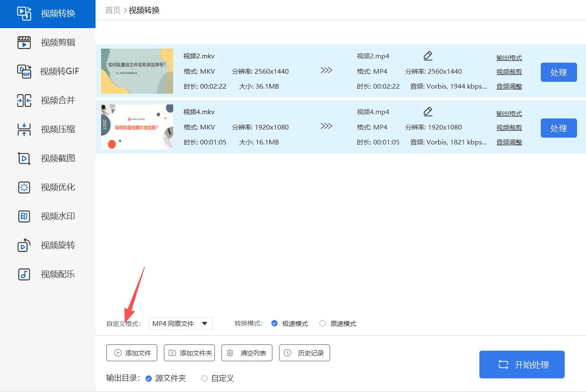Click the 视频旋转 rotate icon
The width and height of the screenshot is (586, 392).
point(24,245)
